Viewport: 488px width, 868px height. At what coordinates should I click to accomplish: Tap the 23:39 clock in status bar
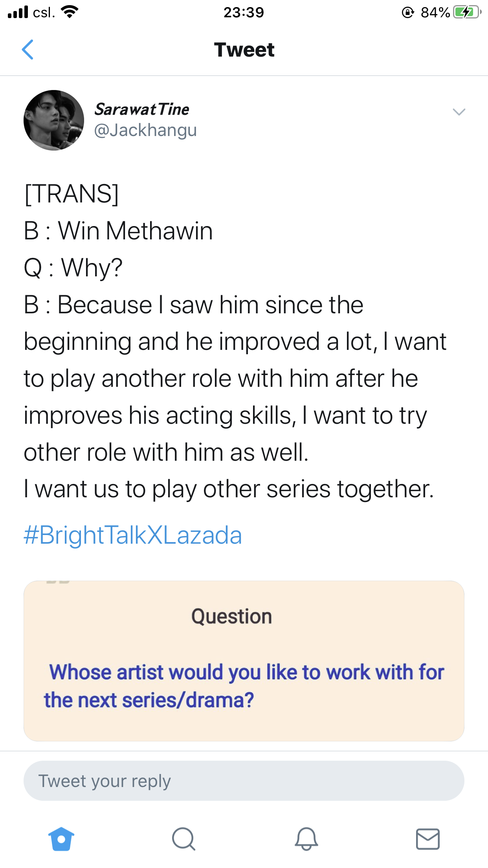244,12
